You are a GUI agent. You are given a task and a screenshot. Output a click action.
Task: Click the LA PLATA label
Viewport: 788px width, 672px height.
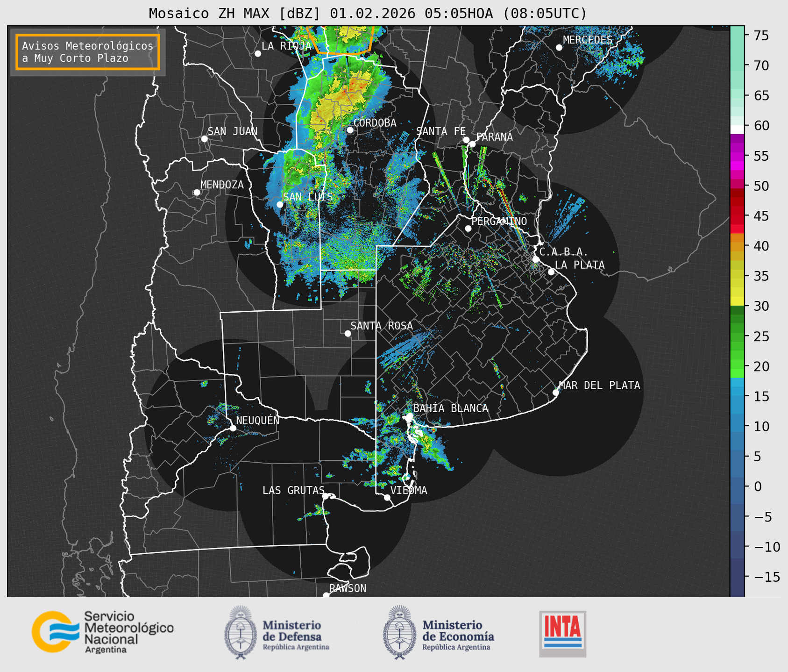click(x=580, y=265)
